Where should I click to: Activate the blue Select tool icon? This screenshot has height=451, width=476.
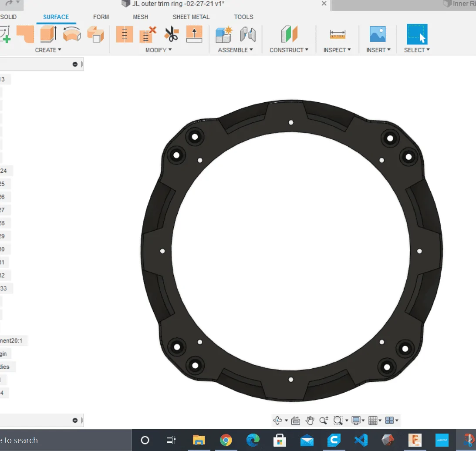(417, 34)
